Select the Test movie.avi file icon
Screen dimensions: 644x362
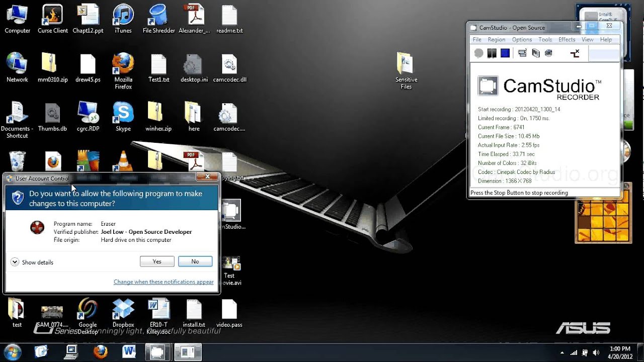pyautogui.click(x=231, y=271)
